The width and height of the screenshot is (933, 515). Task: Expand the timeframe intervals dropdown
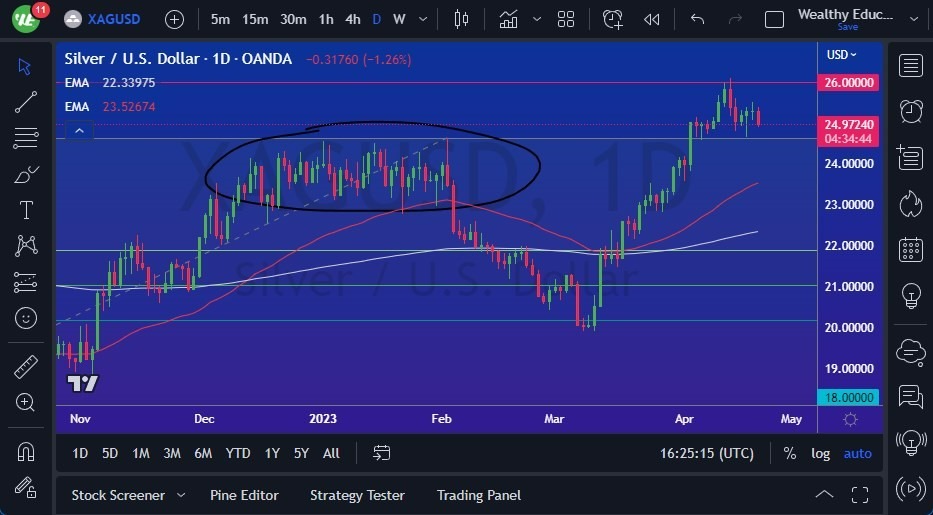(423, 20)
